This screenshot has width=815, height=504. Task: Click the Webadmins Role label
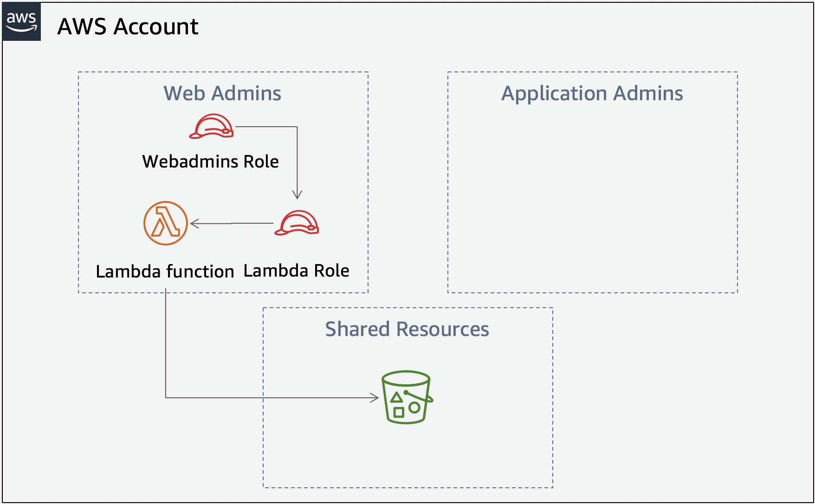pyautogui.click(x=211, y=162)
